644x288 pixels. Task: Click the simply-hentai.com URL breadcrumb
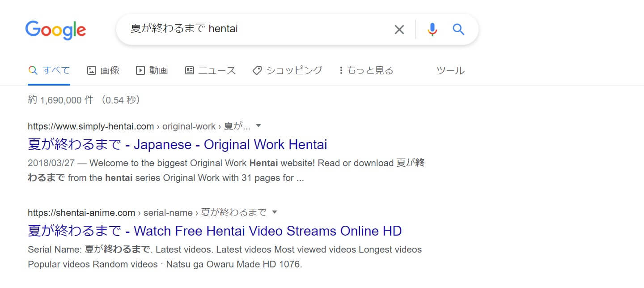tap(139, 126)
